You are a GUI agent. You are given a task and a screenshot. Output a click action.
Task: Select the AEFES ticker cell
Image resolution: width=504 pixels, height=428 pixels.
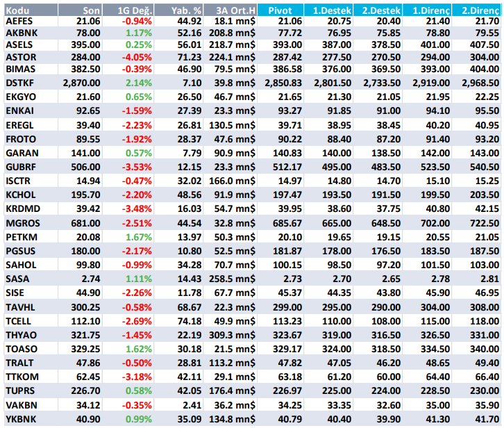click(31, 22)
